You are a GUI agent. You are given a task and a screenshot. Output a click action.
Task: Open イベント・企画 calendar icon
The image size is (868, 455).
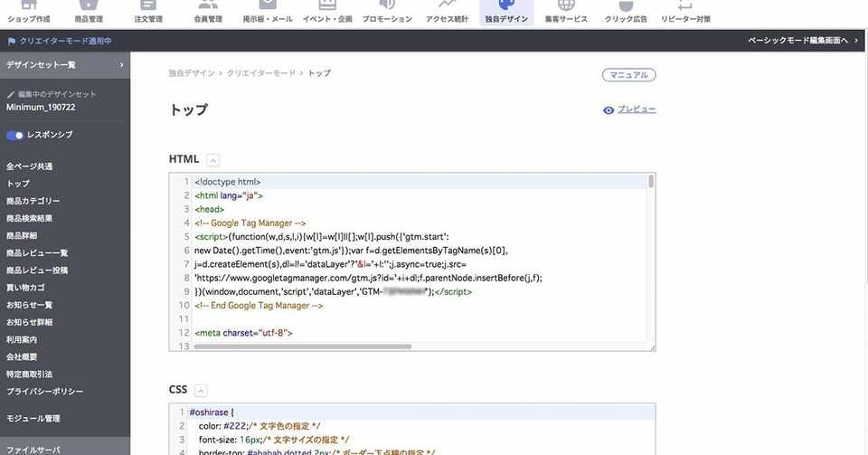tap(327, 11)
